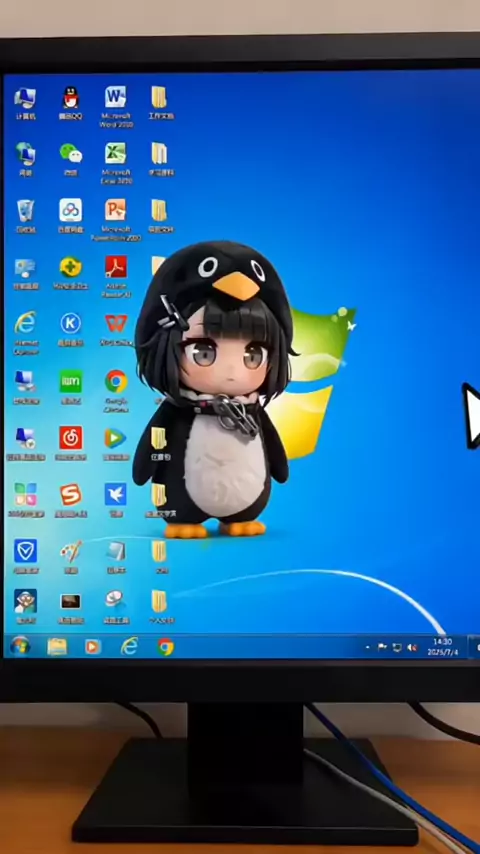
Task: Open Internet Explorer on the taskbar
Action: point(129,646)
